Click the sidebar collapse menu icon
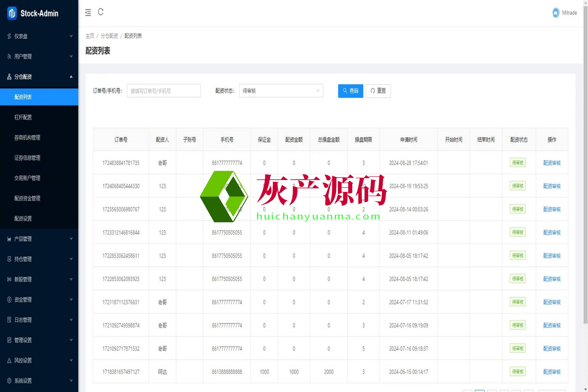The height and width of the screenshot is (392, 588). coord(88,12)
